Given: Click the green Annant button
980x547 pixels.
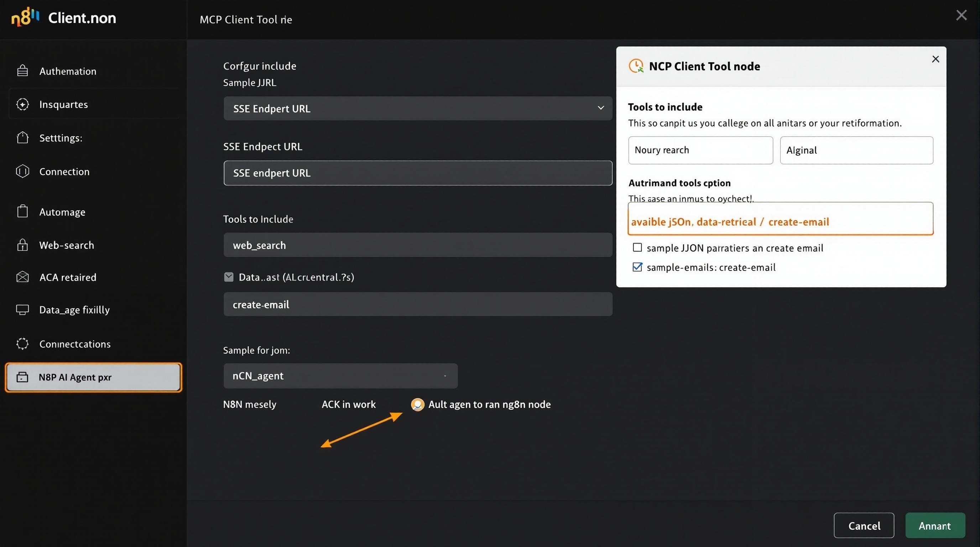Looking at the screenshot, I should (x=935, y=525).
